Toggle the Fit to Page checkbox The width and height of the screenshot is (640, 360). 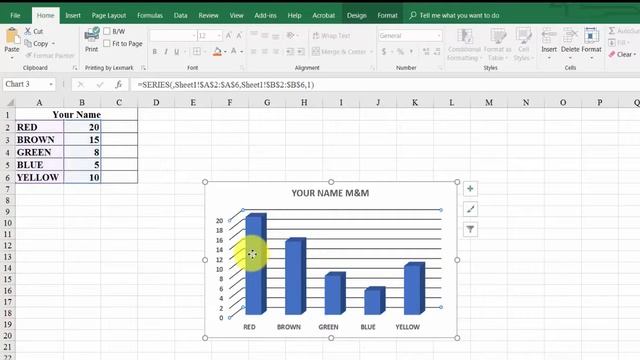(107, 43)
